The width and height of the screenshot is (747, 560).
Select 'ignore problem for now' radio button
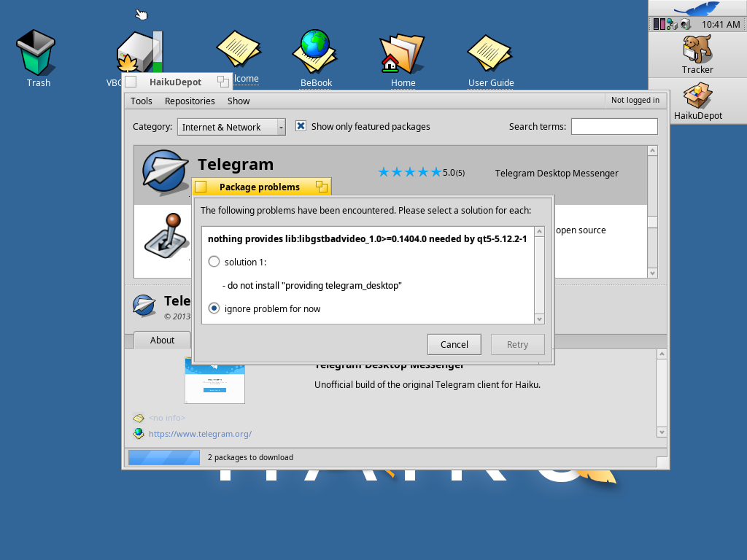pyautogui.click(x=214, y=308)
